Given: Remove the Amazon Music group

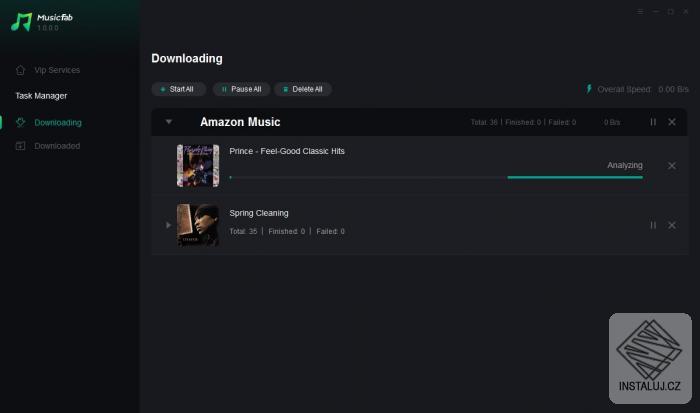Looking at the screenshot, I should tap(671, 122).
